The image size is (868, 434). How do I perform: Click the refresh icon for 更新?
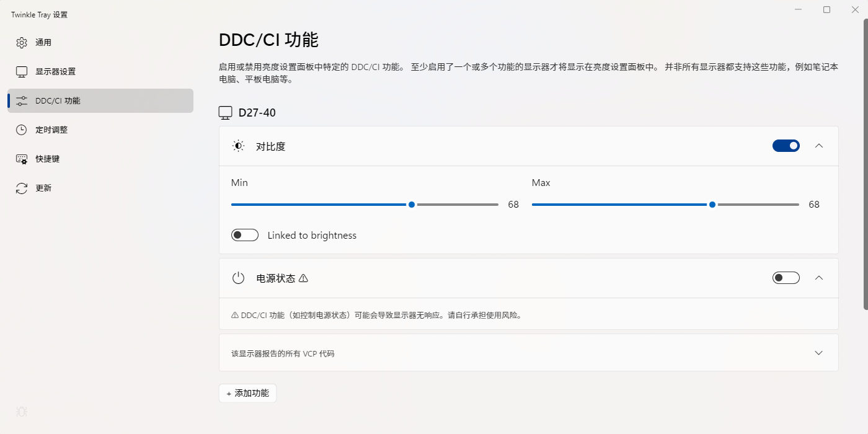[22, 188]
